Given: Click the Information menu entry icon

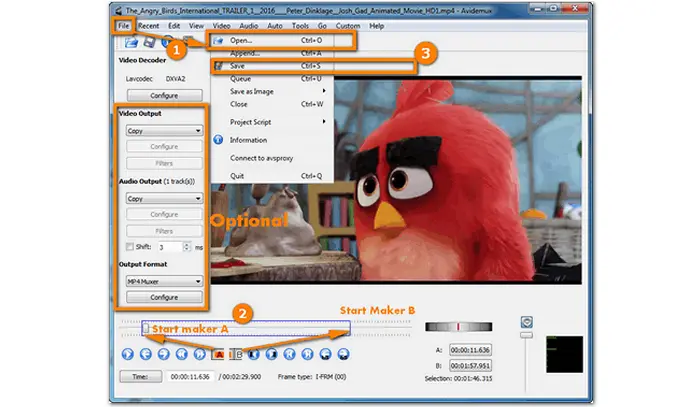Looking at the screenshot, I should (217, 140).
